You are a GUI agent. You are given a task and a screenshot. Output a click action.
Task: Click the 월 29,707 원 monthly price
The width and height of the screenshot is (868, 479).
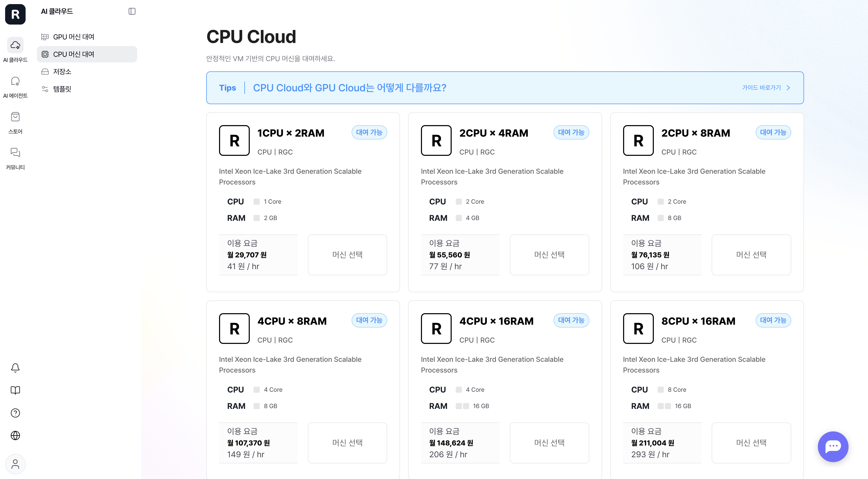(247, 255)
